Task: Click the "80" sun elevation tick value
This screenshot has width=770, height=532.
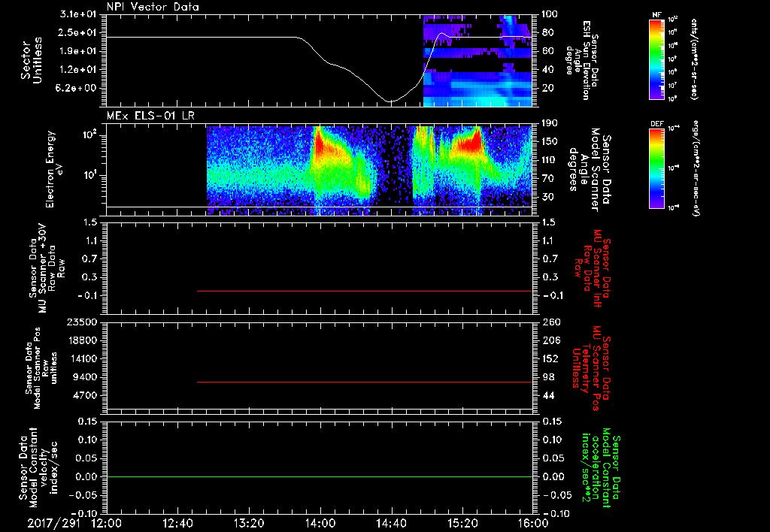Action: [548, 32]
